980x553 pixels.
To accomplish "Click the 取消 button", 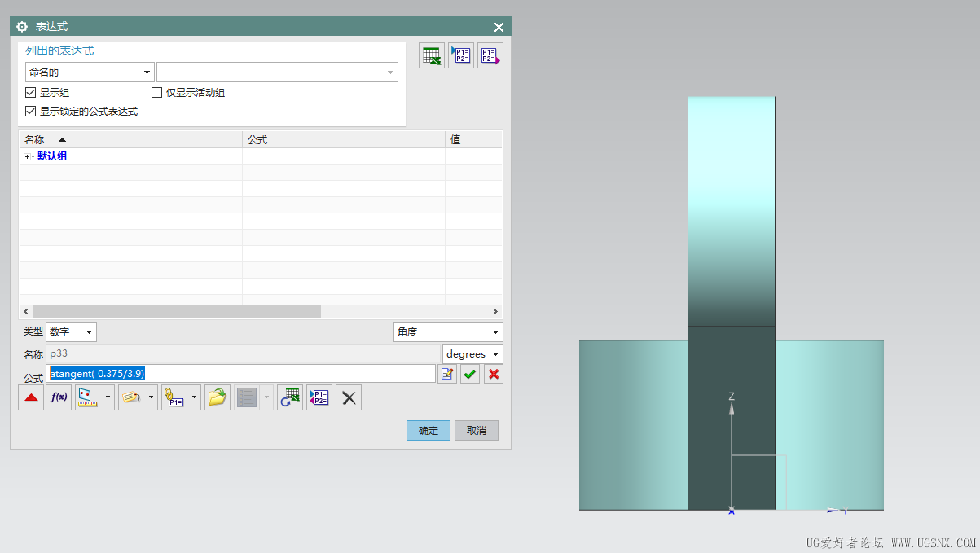I will click(477, 430).
